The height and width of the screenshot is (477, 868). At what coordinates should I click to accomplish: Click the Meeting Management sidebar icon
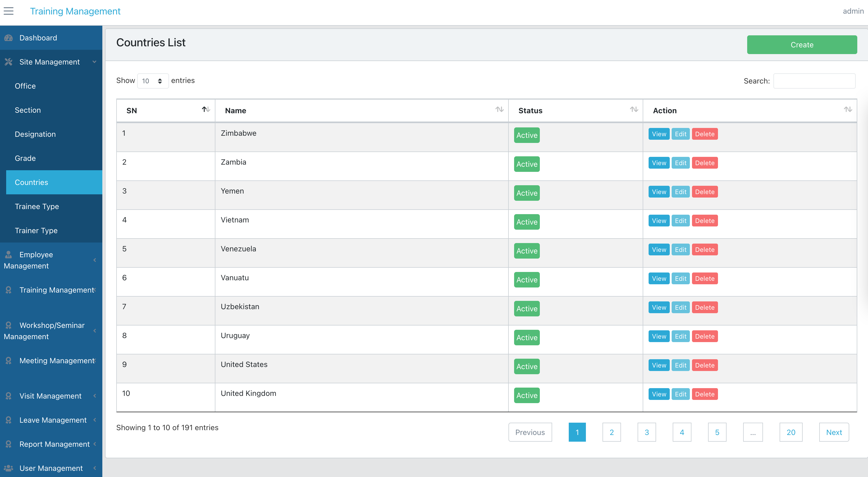8,361
